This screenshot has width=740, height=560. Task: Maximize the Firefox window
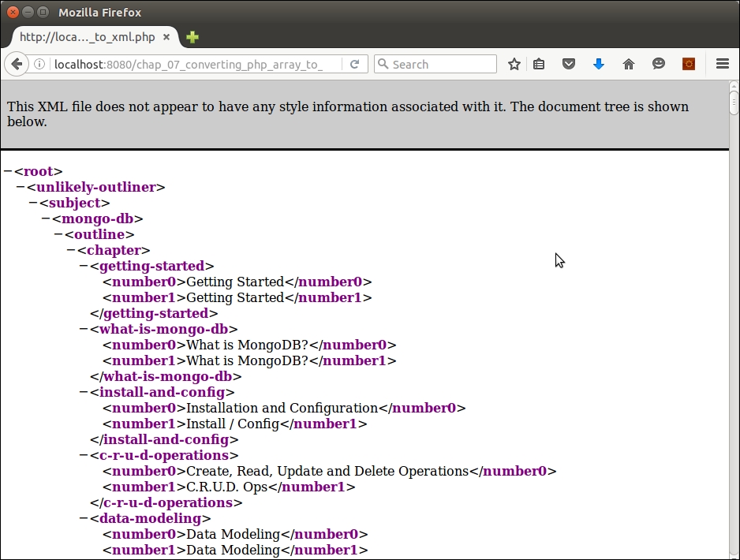[x=43, y=13]
